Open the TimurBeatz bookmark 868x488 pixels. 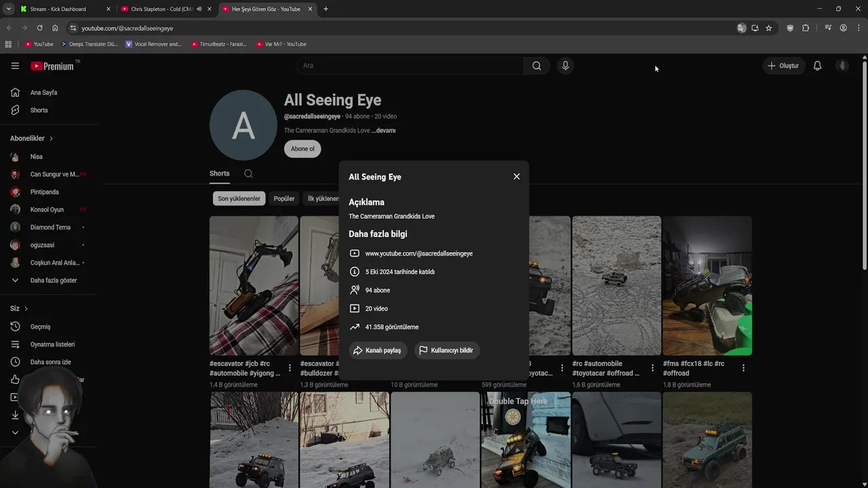219,44
